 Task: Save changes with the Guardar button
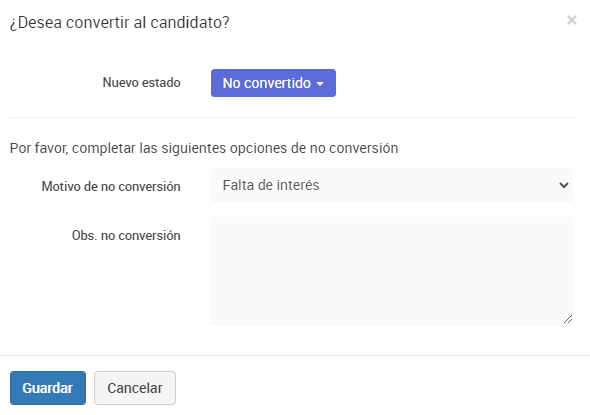[x=48, y=388]
